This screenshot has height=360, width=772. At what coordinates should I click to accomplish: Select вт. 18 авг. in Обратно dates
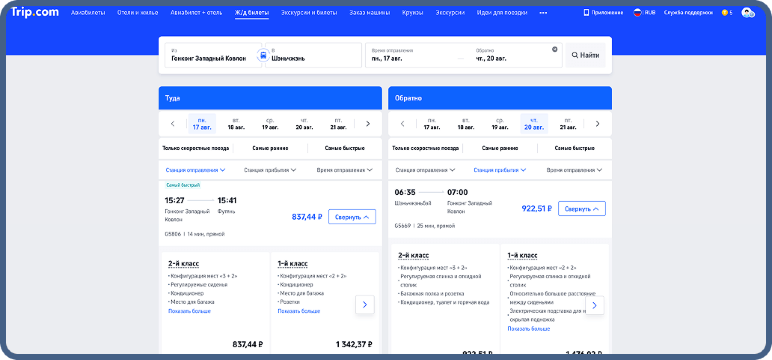click(466, 124)
